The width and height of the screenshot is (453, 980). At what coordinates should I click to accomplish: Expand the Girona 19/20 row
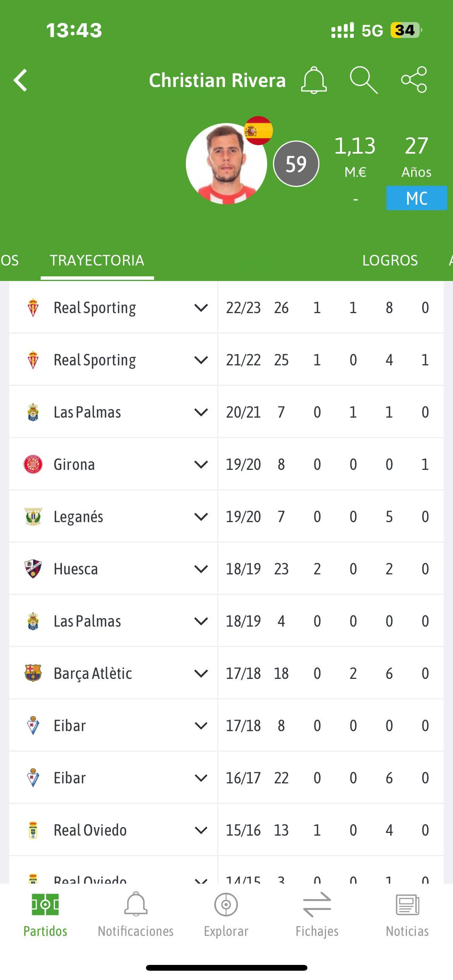[201, 464]
